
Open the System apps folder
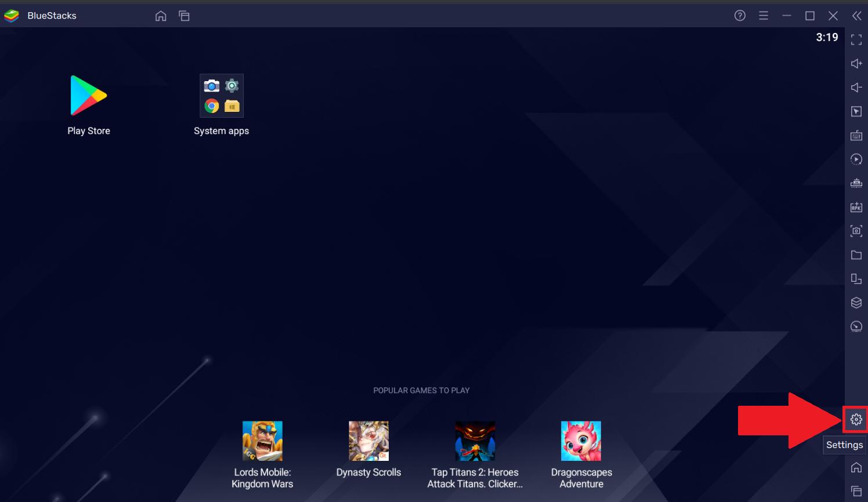pyautogui.click(x=222, y=96)
